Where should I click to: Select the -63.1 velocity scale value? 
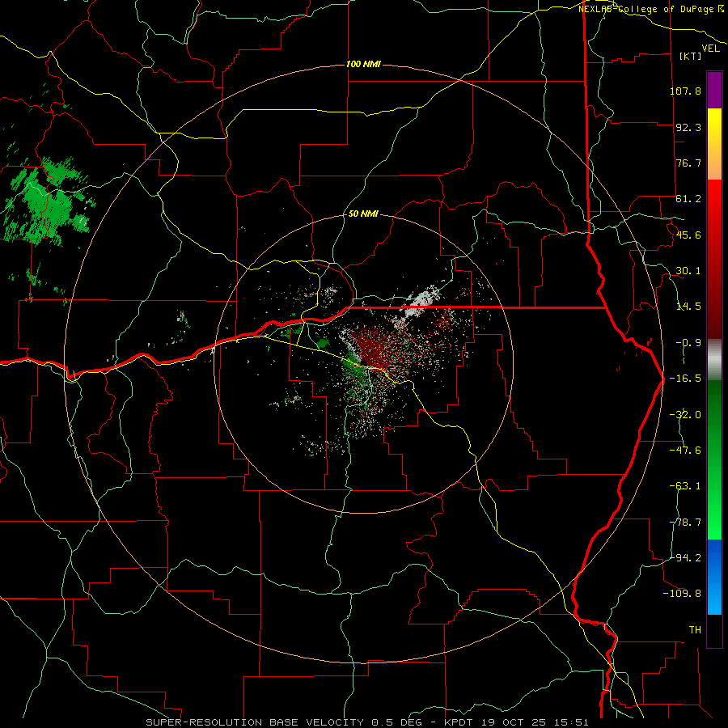point(685,486)
